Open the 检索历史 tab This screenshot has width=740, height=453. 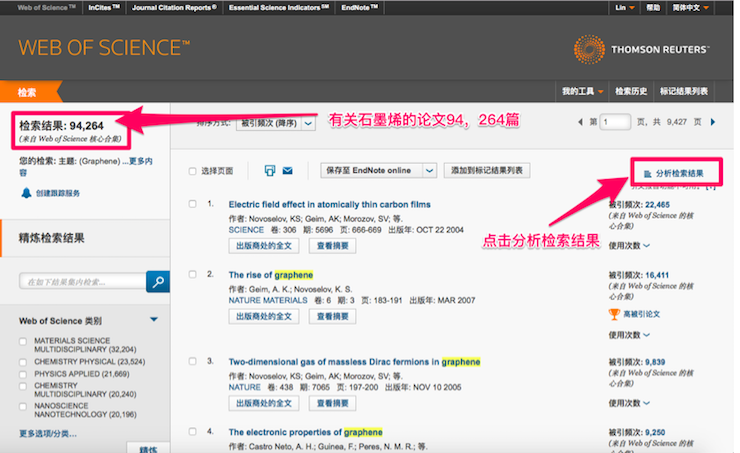pyautogui.click(x=631, y=91)
